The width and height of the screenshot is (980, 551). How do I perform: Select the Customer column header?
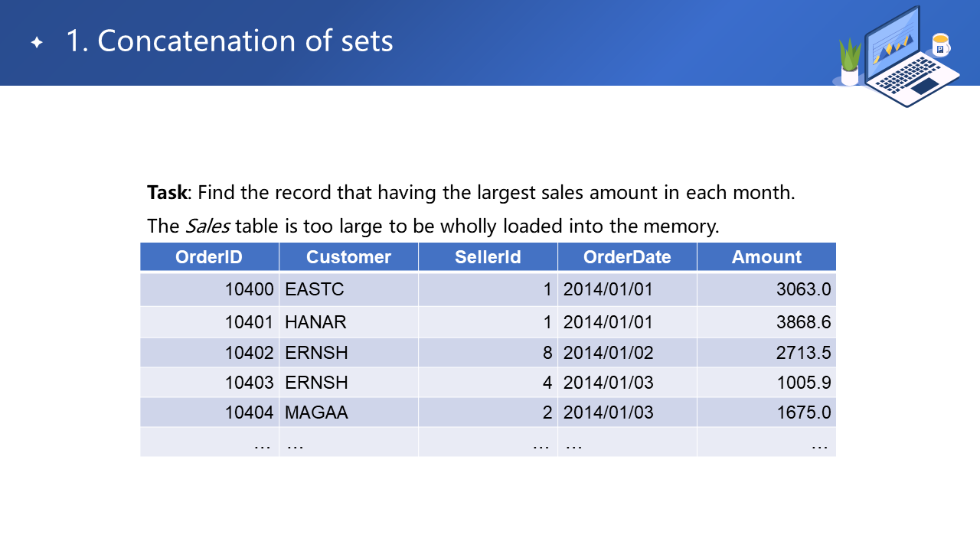pos(348,257)
